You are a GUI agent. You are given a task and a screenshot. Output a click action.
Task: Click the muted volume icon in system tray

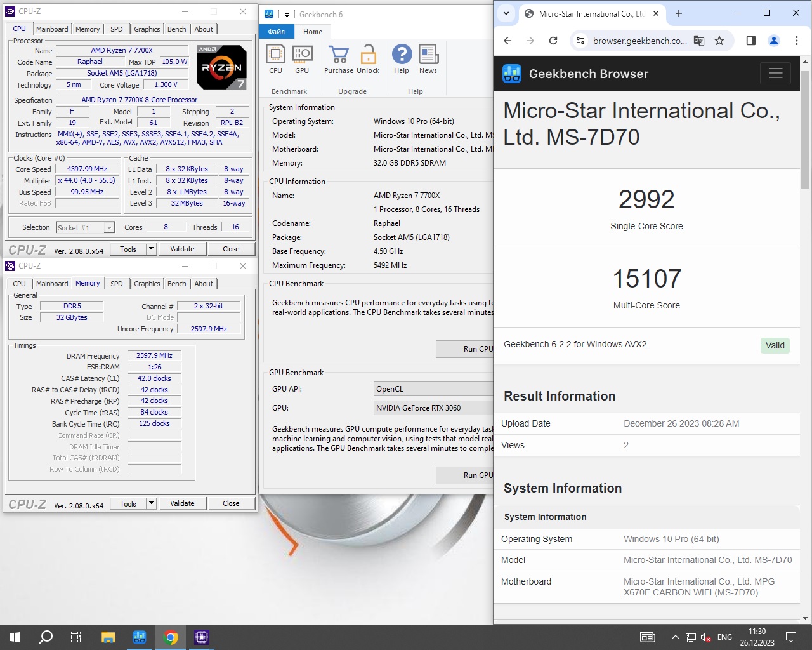705,637
